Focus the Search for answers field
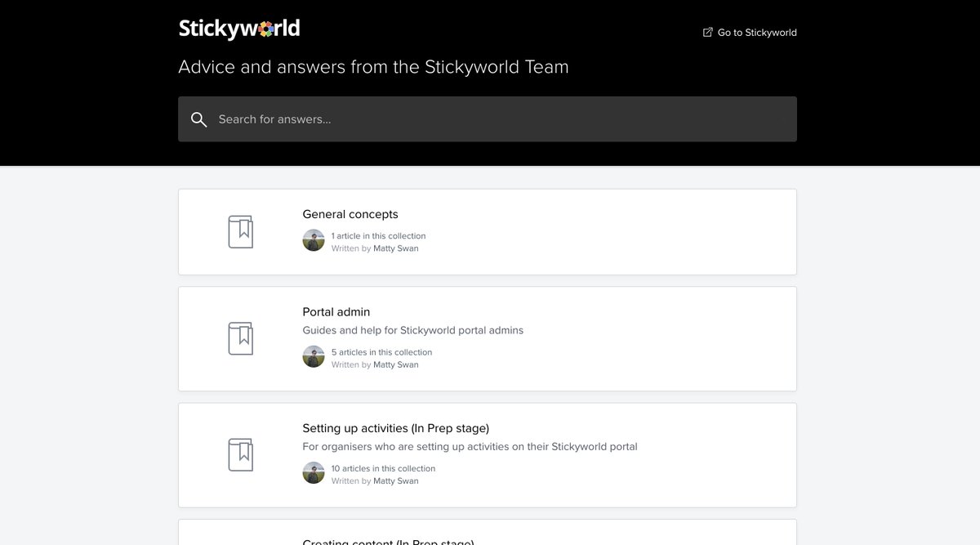980x545 pixels. (488, 119)
